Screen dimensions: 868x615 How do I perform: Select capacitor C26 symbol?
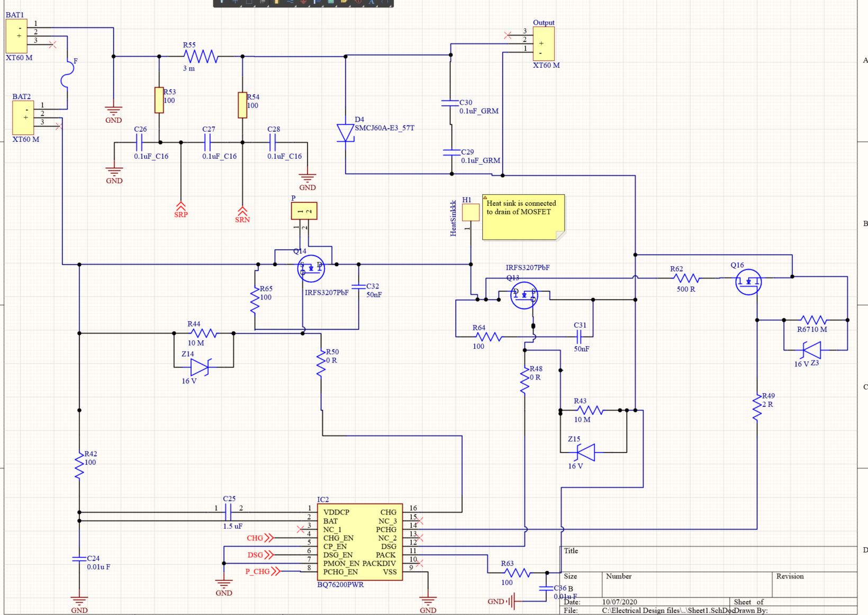point(139,142)
